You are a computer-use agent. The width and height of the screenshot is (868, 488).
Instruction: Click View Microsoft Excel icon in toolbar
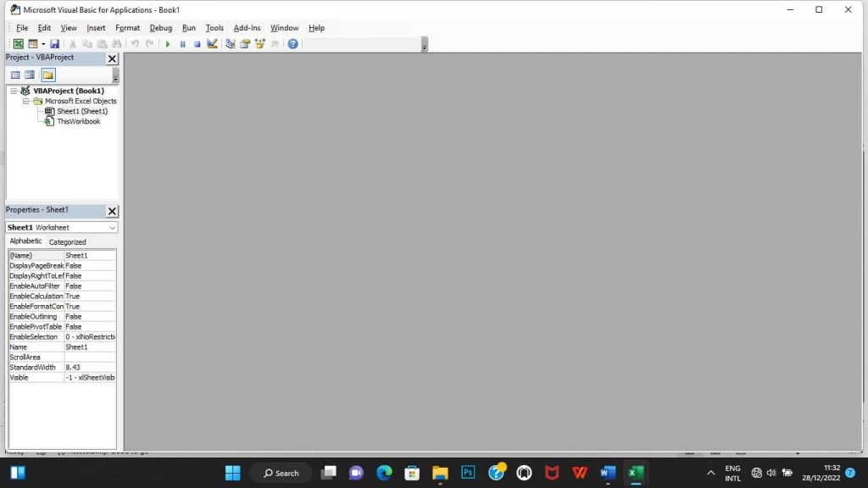coord(19,44)
